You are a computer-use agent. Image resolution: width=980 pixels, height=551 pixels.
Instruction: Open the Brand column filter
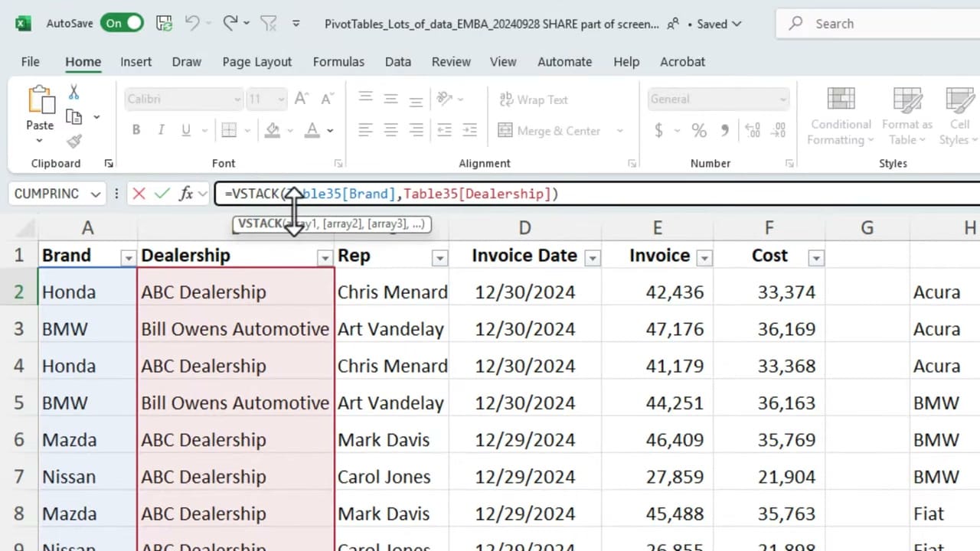[x=128, y=258]
